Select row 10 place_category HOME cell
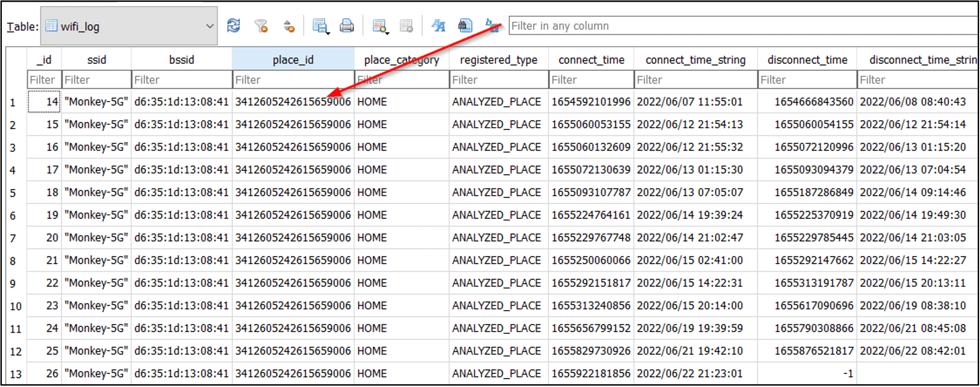 point(401,306)
